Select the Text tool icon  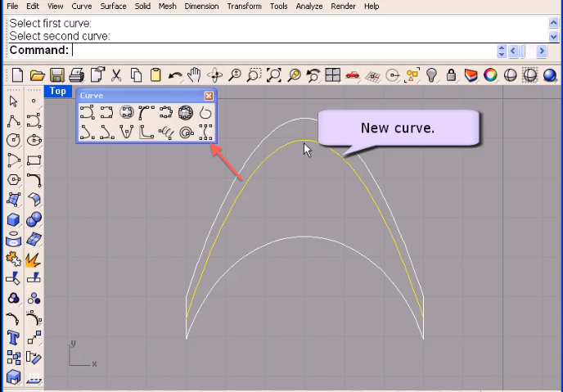pos(13,337)
